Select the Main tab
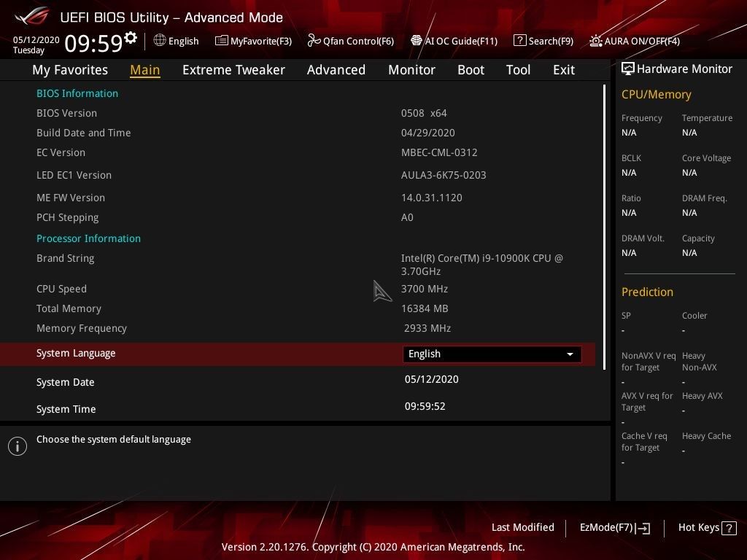Screen dimensions: 747x560 pos(145,70)
